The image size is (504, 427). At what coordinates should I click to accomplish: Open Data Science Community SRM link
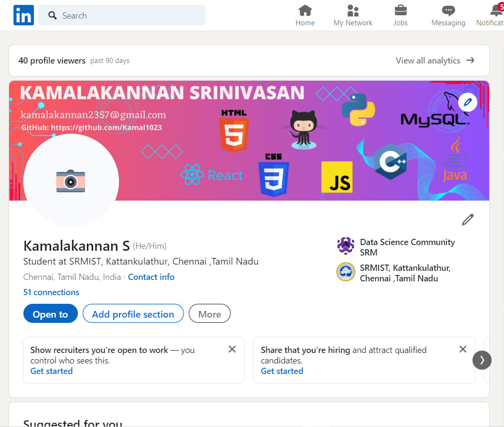pos(407,247)
